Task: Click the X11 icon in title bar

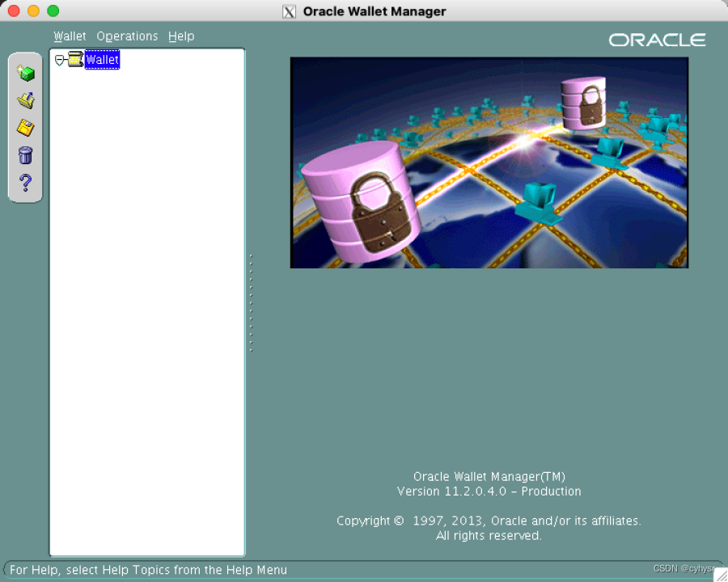Action: pyautogui.click(x=289, y=11)
